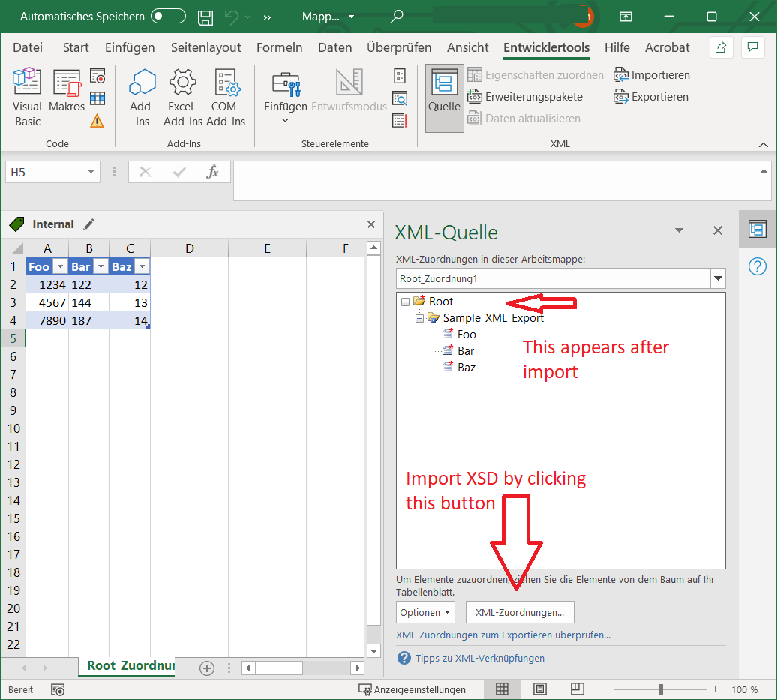Viewport: 777px width, 700px height.
Task: Open the Optionen dropdown
Action: click(425, 612)
